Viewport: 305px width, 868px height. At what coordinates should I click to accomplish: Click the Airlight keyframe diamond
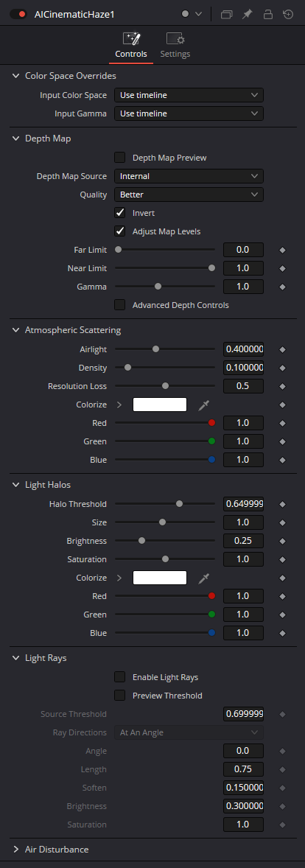282,350
